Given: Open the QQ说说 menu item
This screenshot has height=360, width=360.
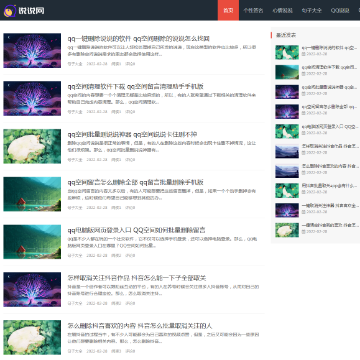Looking at the screenshot, I should pos(340,10).
